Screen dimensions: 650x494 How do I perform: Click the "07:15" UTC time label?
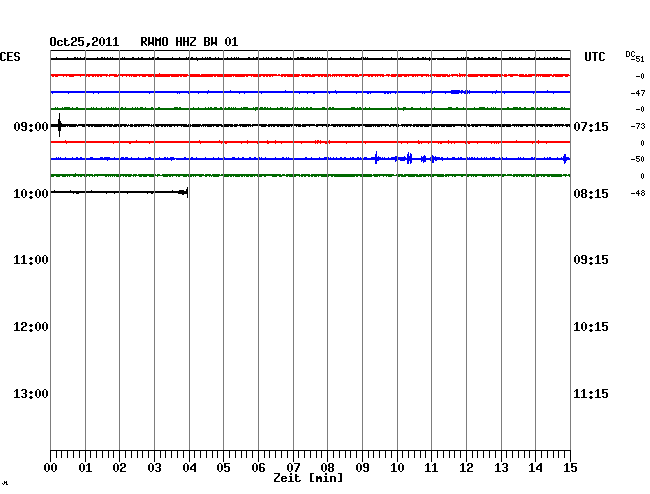tap(591, 126)
